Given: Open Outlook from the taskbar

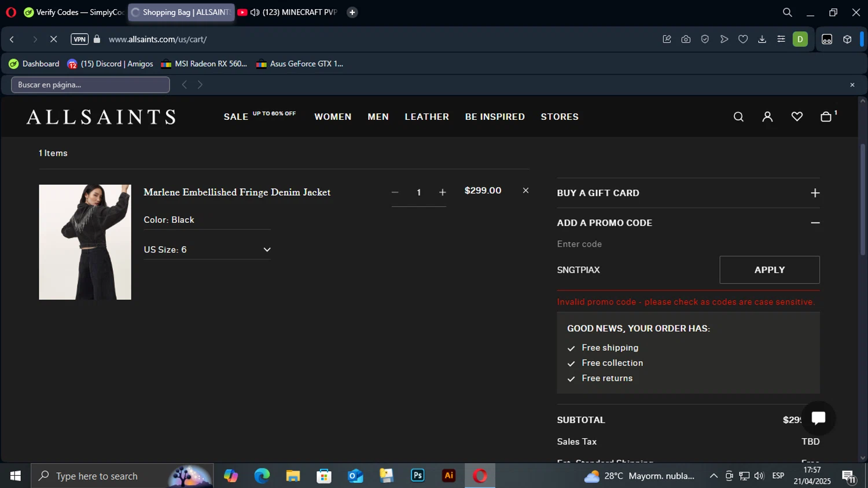Looking at the screenshot, I should click(355, 476).
